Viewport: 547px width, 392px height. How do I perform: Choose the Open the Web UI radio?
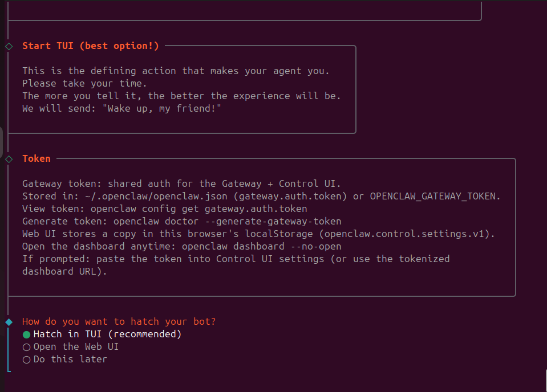point(26,347)
